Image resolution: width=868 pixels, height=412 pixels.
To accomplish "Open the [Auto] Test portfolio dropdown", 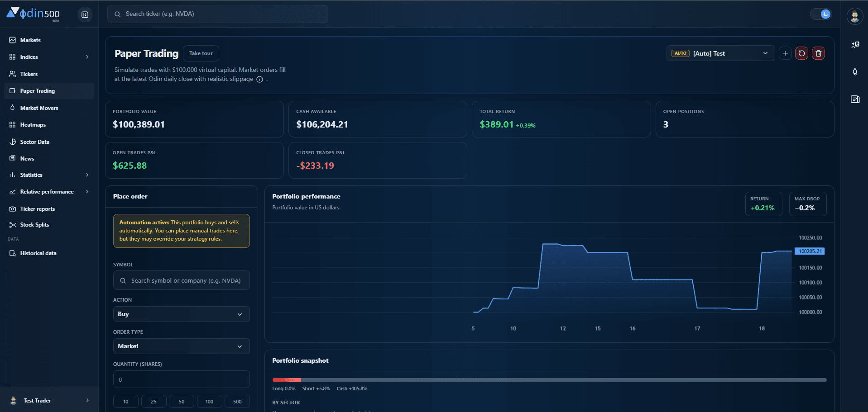I will point(720,53).
